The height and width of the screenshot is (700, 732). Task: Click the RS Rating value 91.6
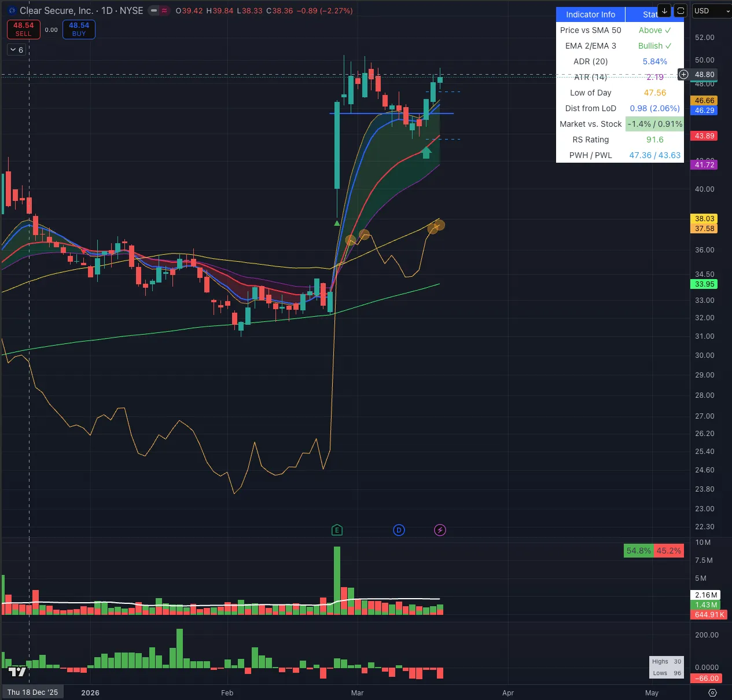click(x=654, y=140)
